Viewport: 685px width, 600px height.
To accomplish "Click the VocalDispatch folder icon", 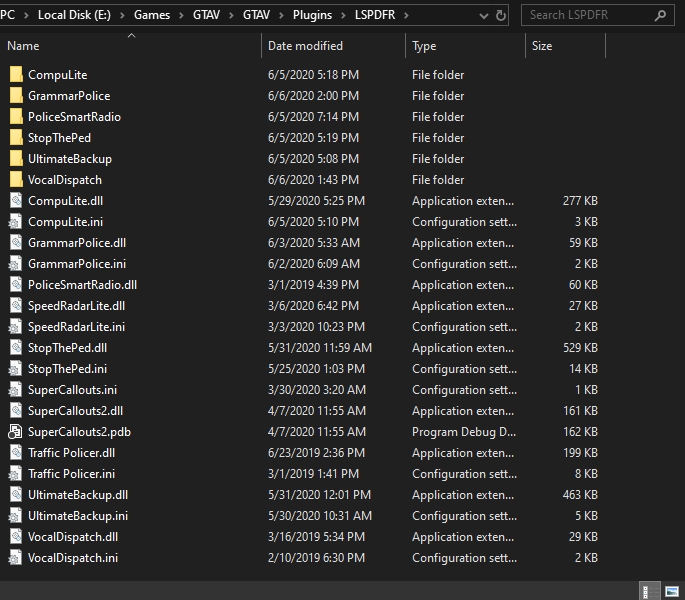I will point(16,180).
